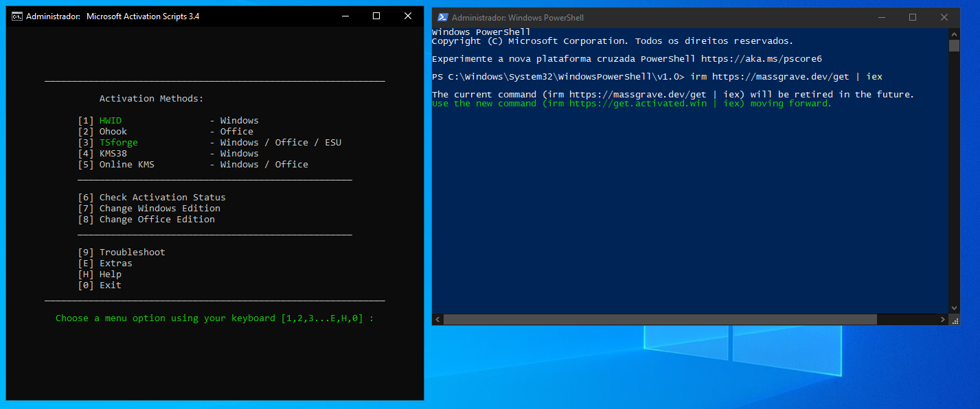Viewport: 980px width, 409px height.
Task: Click the TSforge menu entry
Action: [118, 143]
